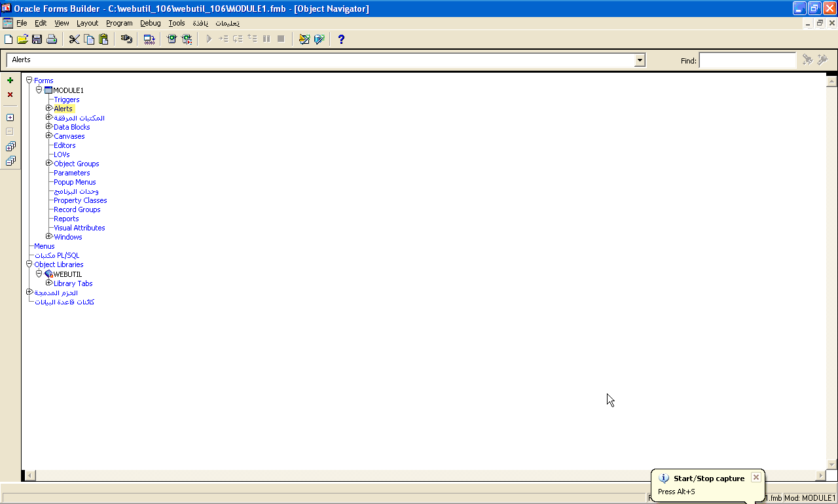
Task: Click the green plus Create icon
Action: pyautogui.click(x=10, y=81)
